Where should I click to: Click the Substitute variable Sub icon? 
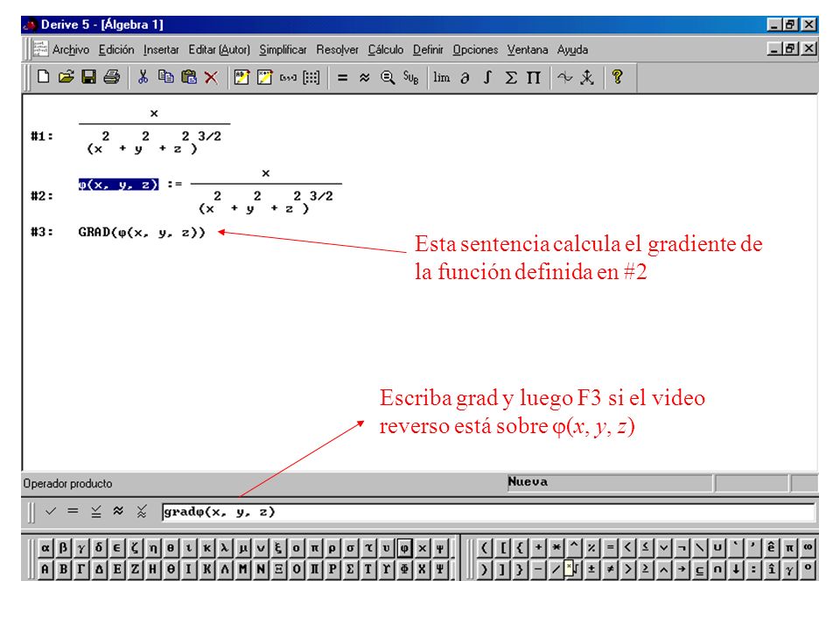click(x=410, y=77)
